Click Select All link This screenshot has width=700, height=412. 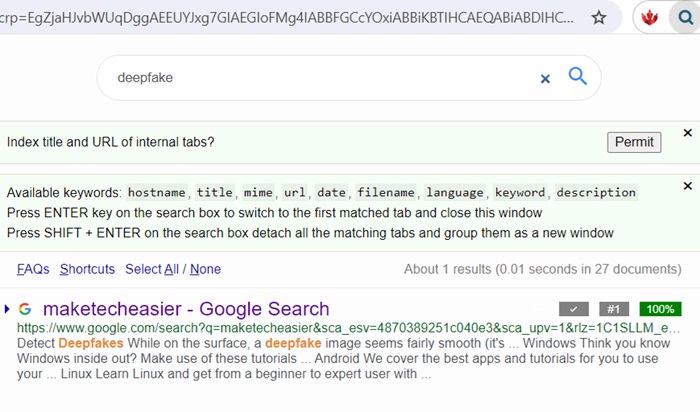click(x=152, y=269)
